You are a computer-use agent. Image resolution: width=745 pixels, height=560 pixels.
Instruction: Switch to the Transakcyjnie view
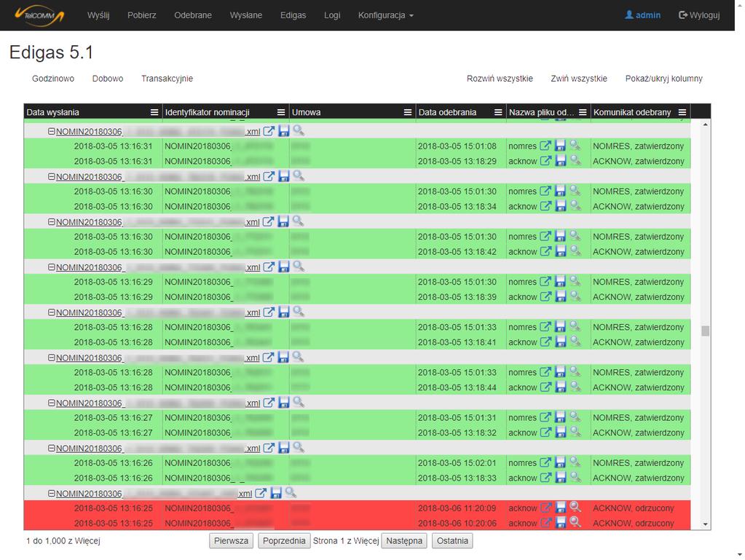tap(167, 79)
